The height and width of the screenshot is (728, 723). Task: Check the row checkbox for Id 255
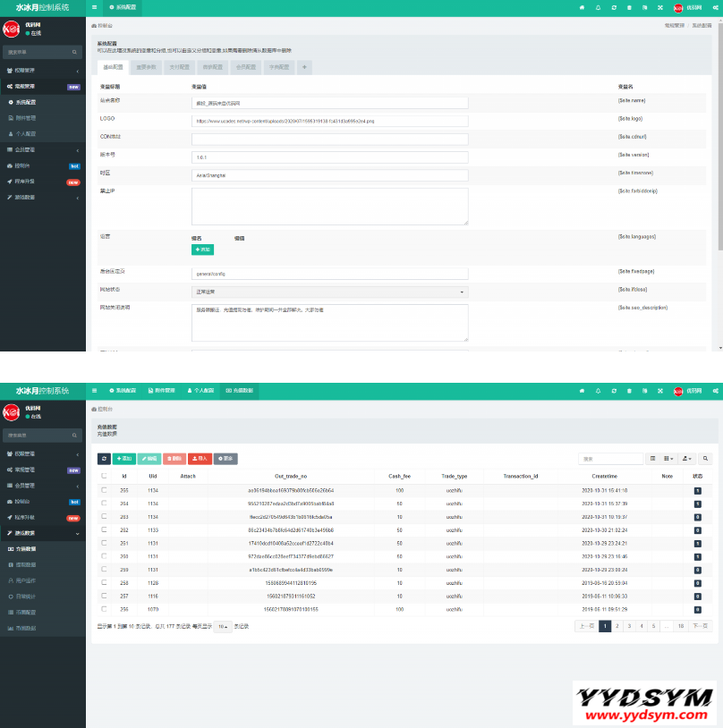[105, 491]
